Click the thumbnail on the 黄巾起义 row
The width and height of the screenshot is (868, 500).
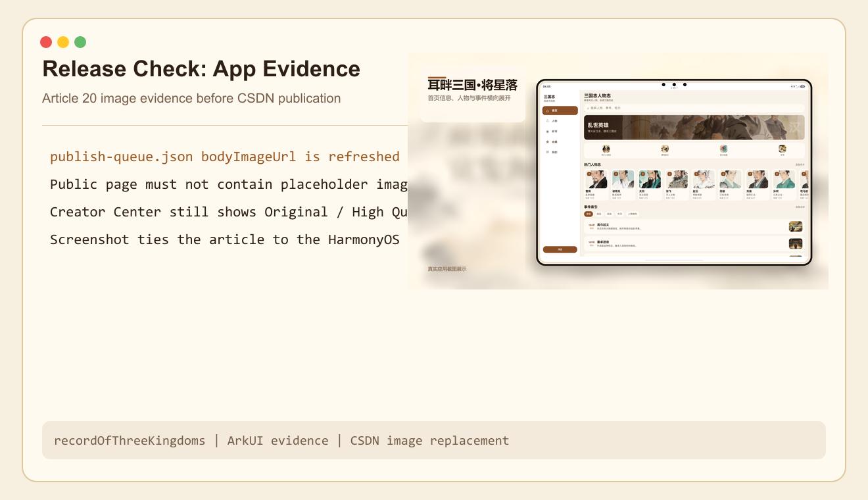tap(796, 226)
